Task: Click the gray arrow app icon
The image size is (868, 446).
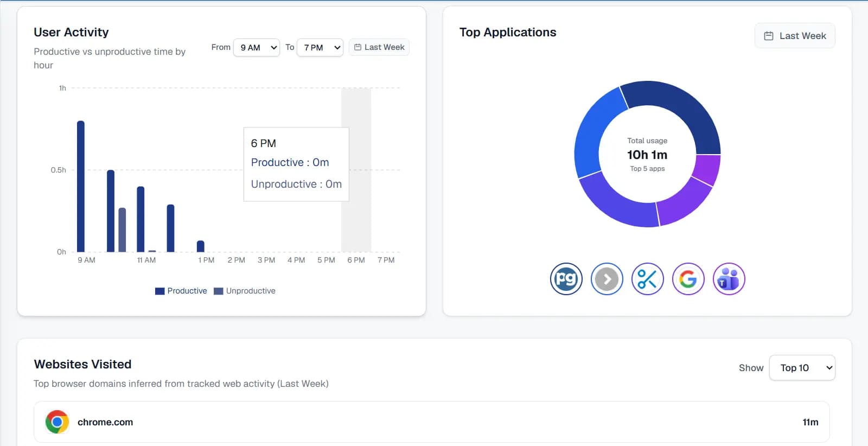Action: click(x=607, y=279)
